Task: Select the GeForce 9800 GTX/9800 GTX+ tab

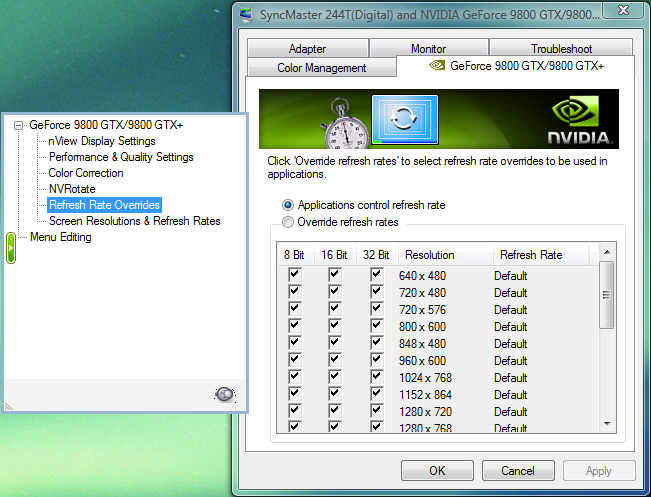Action: (516, 66)
